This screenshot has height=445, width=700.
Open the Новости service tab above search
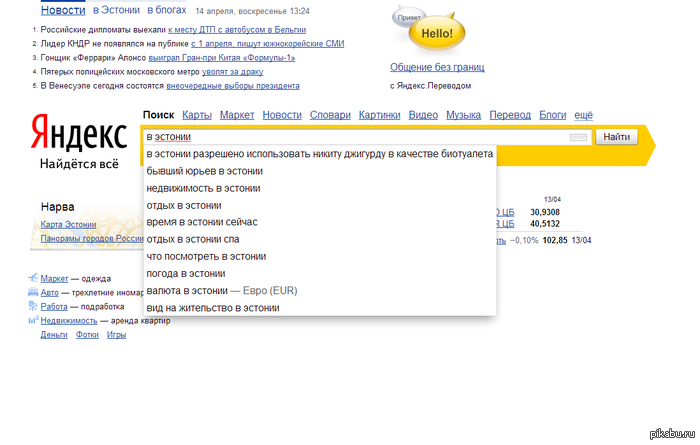pos(282,115)
